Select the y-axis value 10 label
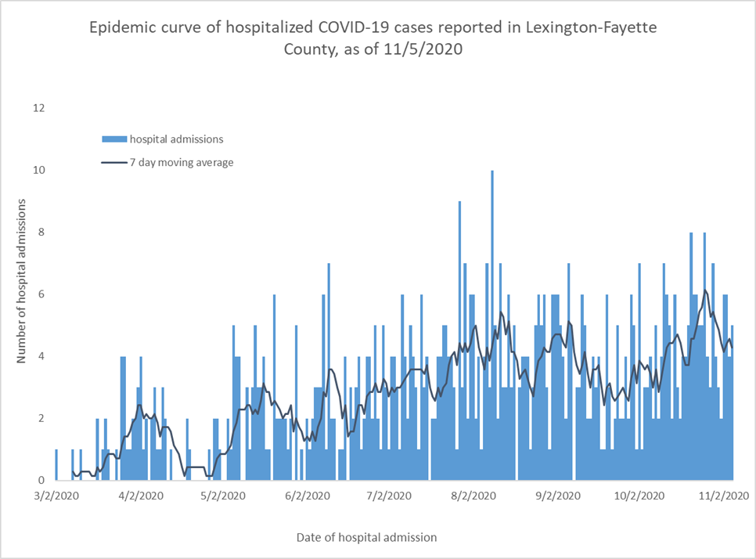This screenshot has width=756, height=559. [x=38, y=170]
